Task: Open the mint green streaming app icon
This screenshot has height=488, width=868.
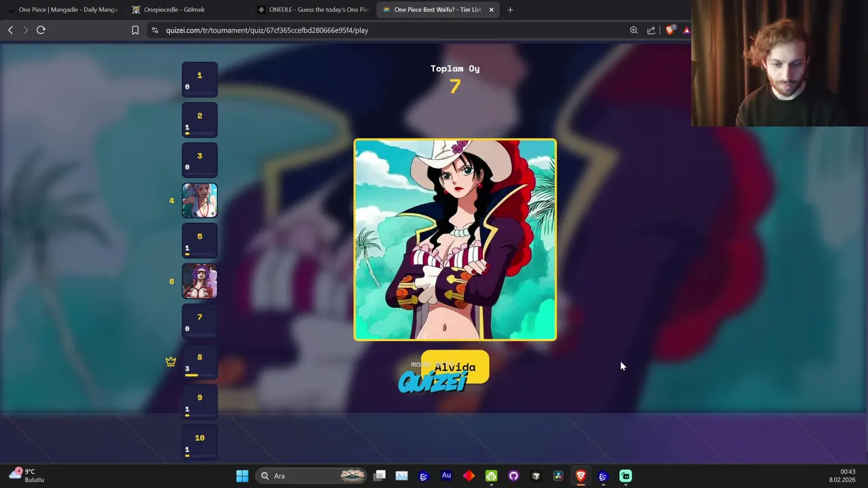Action: tap(625, 476)
